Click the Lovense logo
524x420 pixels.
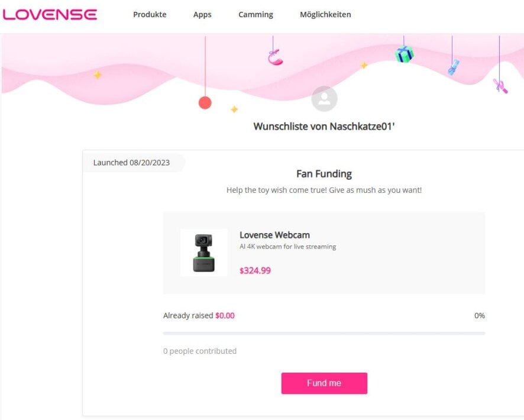pos(50,14)
